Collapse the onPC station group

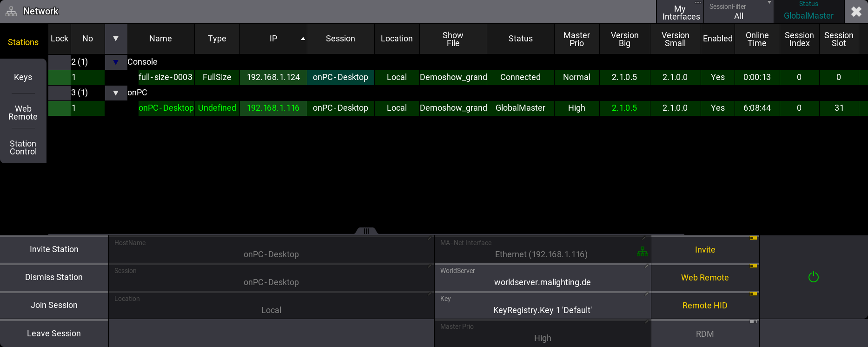coord(116,93)
